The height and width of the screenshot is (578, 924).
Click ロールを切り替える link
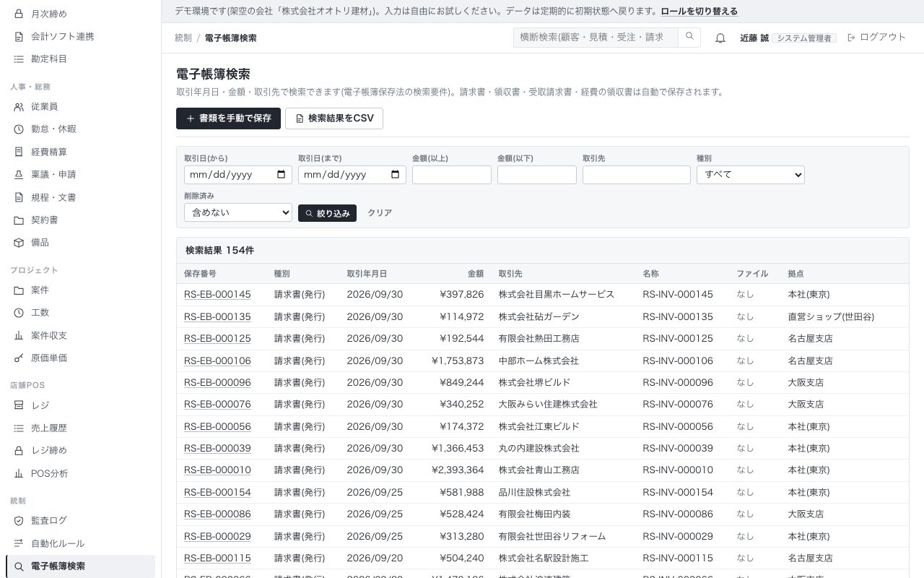point(699,11)
